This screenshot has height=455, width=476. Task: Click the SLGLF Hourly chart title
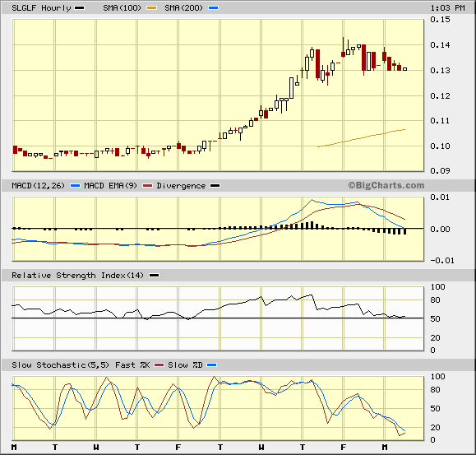[41, 8]
